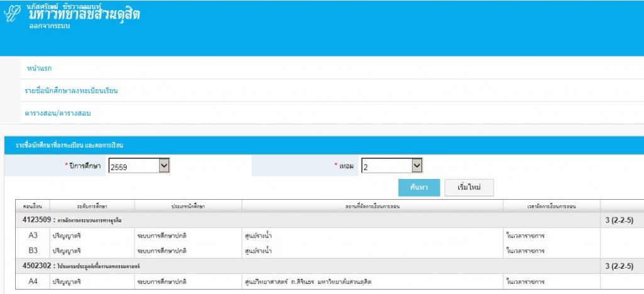
Task: Click the ระดับการศึกษา column header
Action: pyautogui.click(x=92, y=206)
